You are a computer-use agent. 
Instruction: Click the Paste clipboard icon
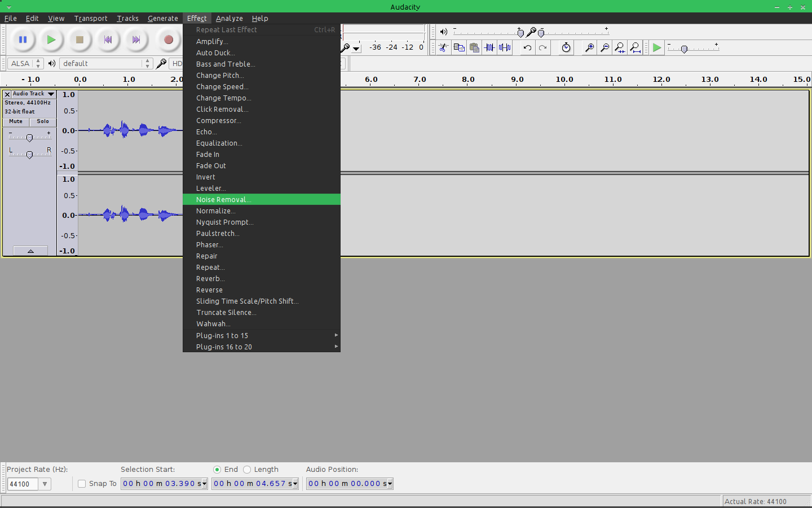pyautogui.click(x=474, y=47)
